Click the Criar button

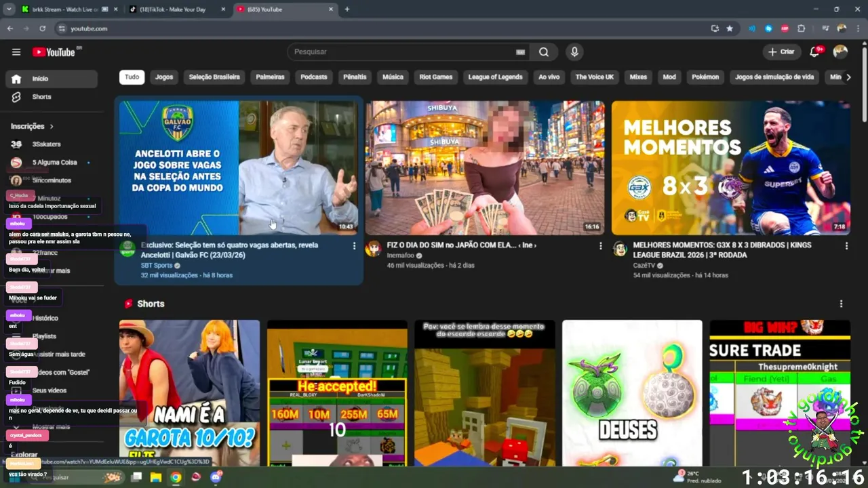click(781, 52)
